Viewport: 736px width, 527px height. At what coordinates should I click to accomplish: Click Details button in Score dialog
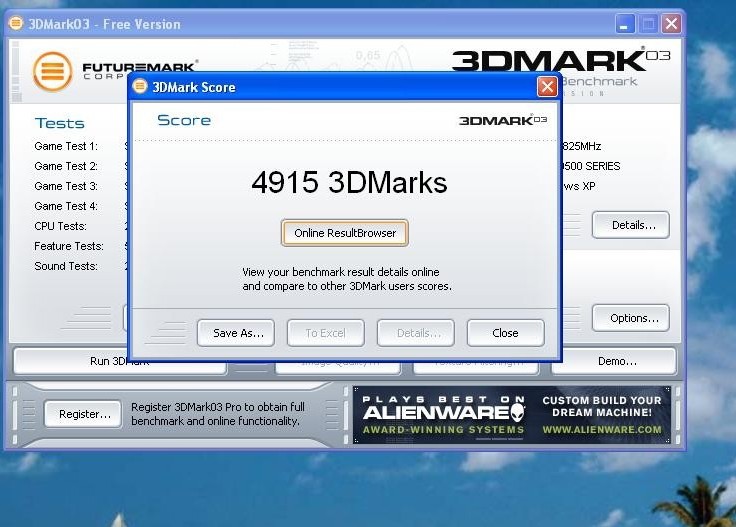[x=415, y=333]
